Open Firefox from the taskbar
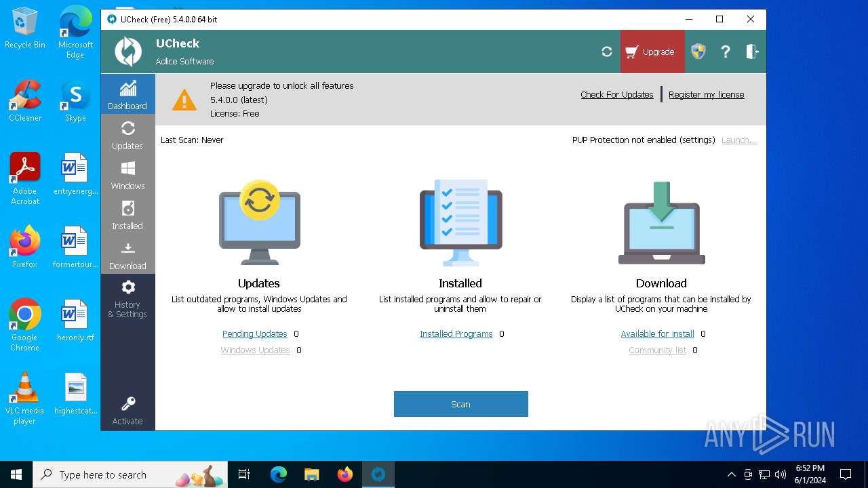Screen dimensions: 868x488 pos(345,474)
